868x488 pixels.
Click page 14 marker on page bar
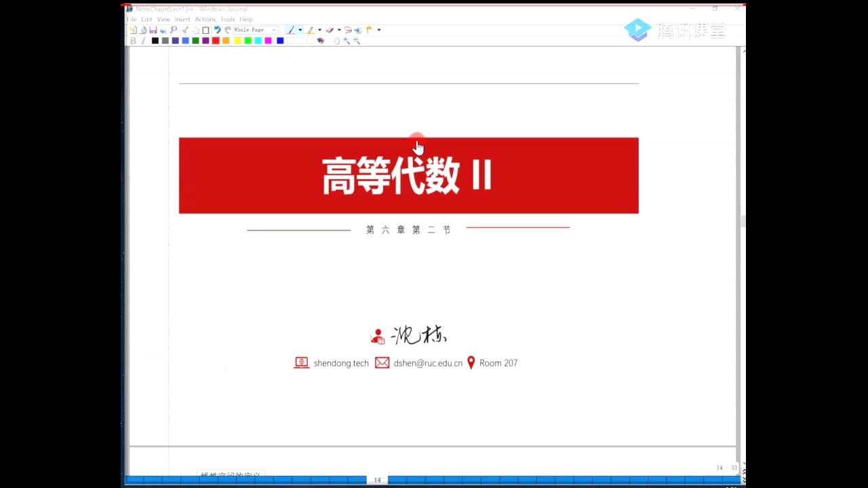(x=377, y=480)
